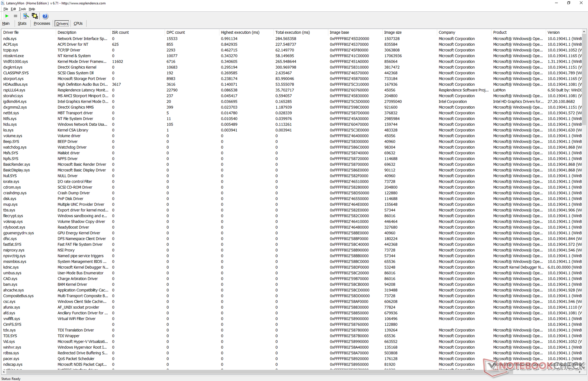Viewport: 588px width, 381px height.
Task: Switch to the CPUs tab
Action: click(78, 23)
